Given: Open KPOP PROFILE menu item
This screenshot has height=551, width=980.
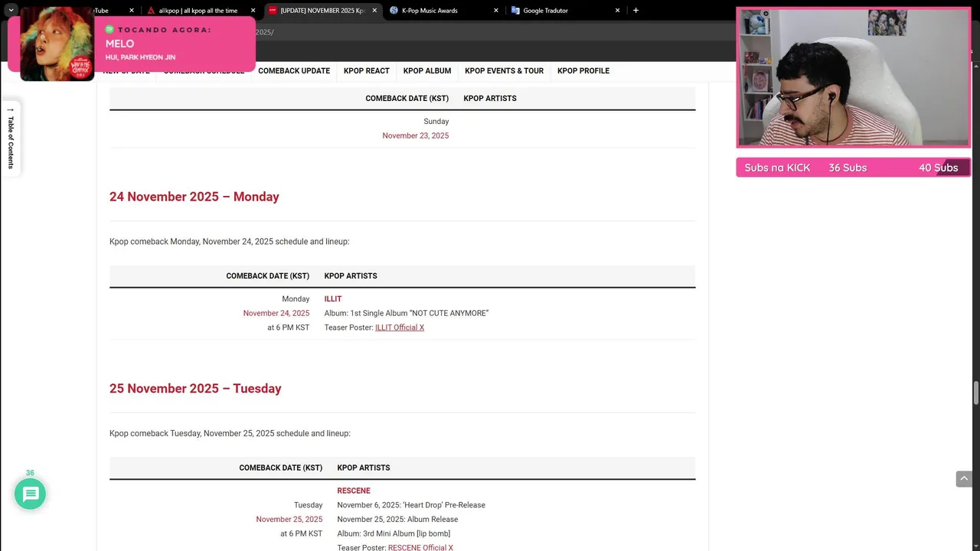Looking at the screenshot, I should pos(583,70).
